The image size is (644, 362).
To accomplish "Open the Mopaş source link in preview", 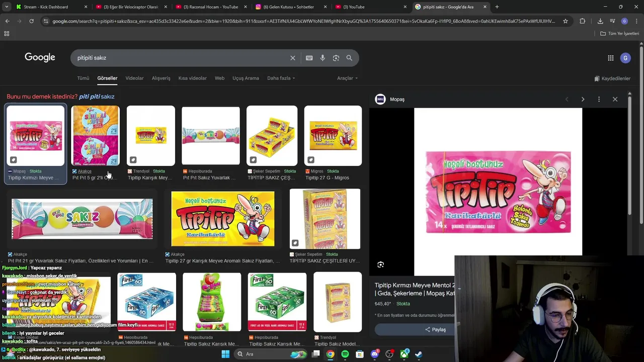I will pyautogui.click(x=390, y=99).
